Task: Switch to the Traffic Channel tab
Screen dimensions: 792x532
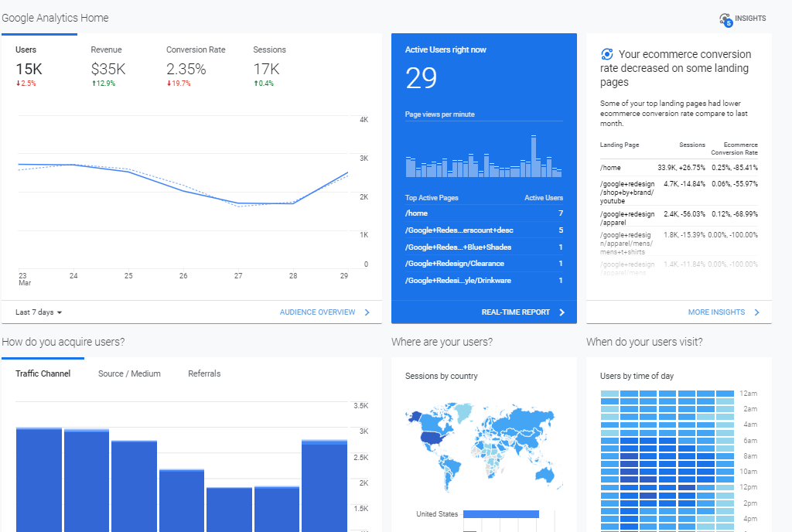Action: pos(43,373)
